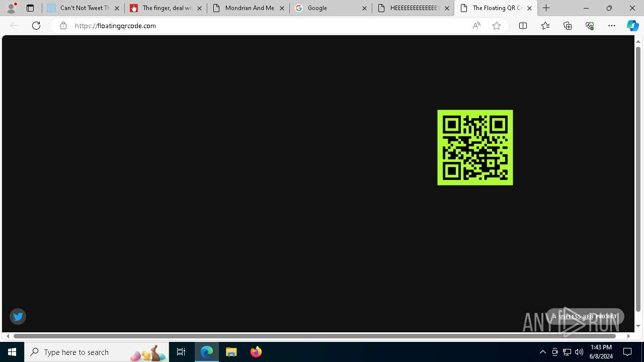Screen dimensions: 644x362
Task: Open the Meet Now tray icon
Action: click(555, 352)
